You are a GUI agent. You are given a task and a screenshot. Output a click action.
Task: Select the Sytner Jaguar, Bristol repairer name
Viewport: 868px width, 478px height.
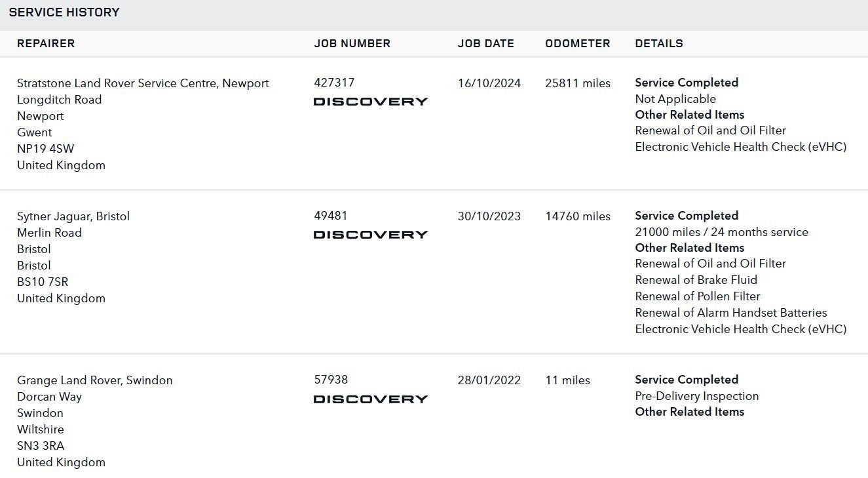pos(73,216)
